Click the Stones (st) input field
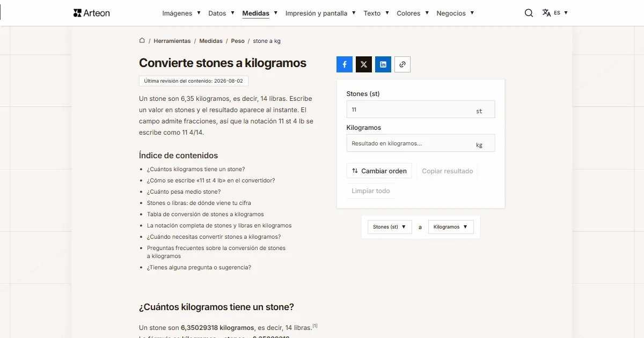Viewport: 644px width, 338px height. pyautogui.click(x=421, y=109)
